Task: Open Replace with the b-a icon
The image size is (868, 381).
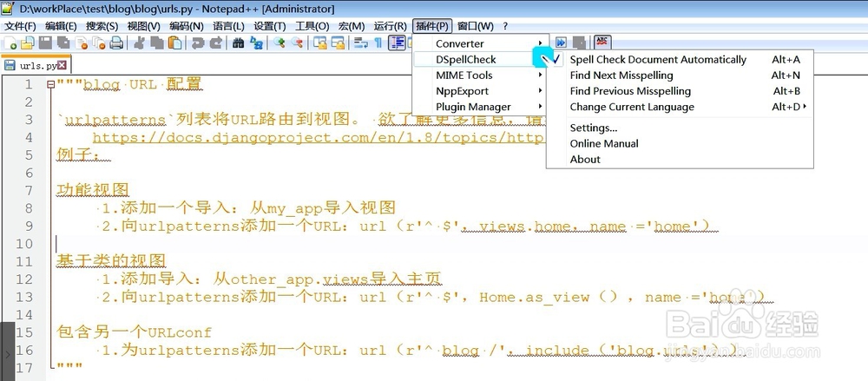Action: pyautogui.click(x=256, y=43)
